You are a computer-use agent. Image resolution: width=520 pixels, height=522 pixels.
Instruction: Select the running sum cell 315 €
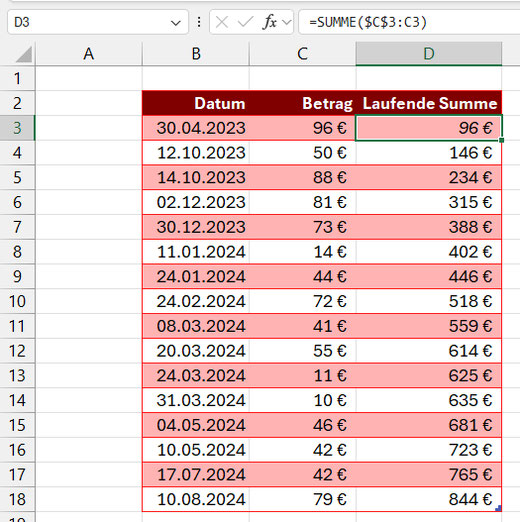[429, 202]
